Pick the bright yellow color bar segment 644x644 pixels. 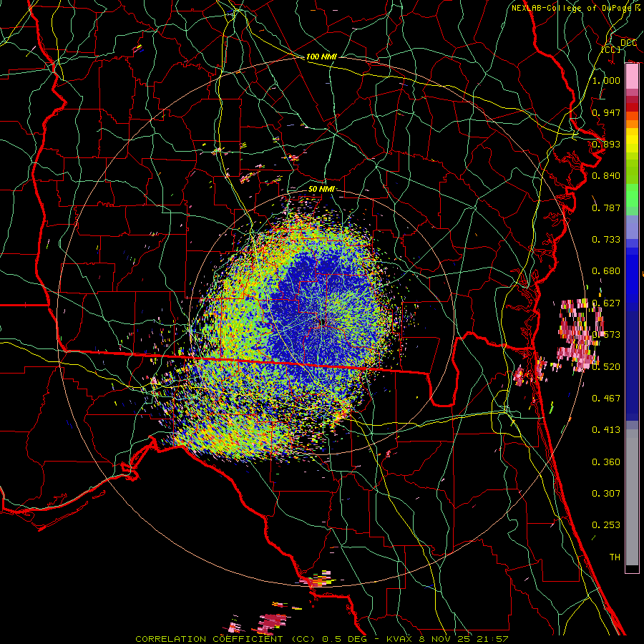[632, 141]
